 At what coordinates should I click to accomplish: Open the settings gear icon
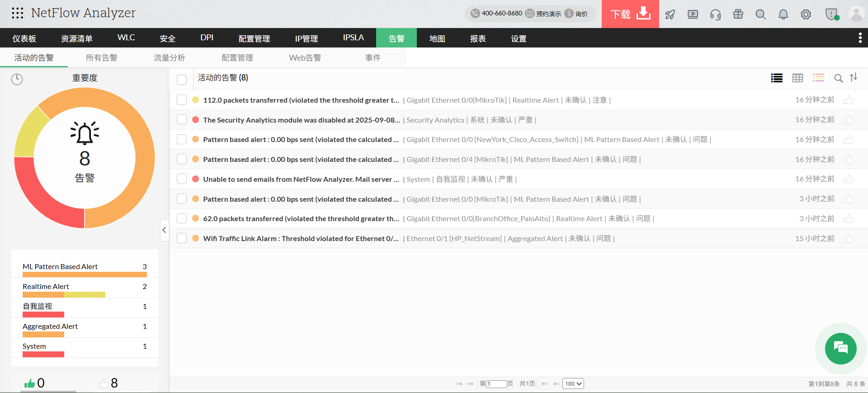click(x=806, y=14)
